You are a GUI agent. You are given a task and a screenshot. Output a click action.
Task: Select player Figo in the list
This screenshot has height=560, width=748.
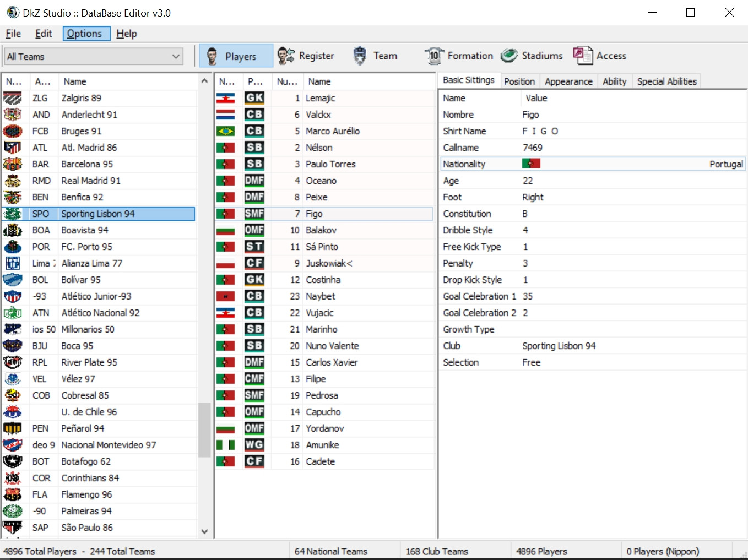[324, 214]
